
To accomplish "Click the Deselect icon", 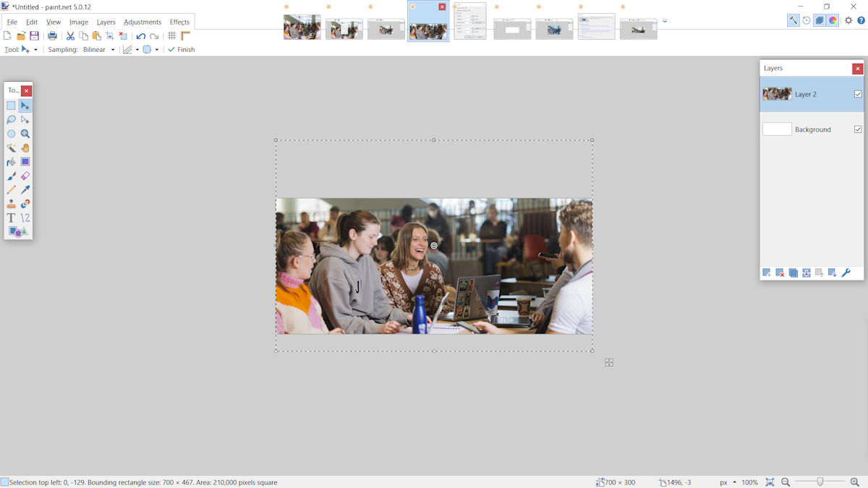I will pos(123,35).
